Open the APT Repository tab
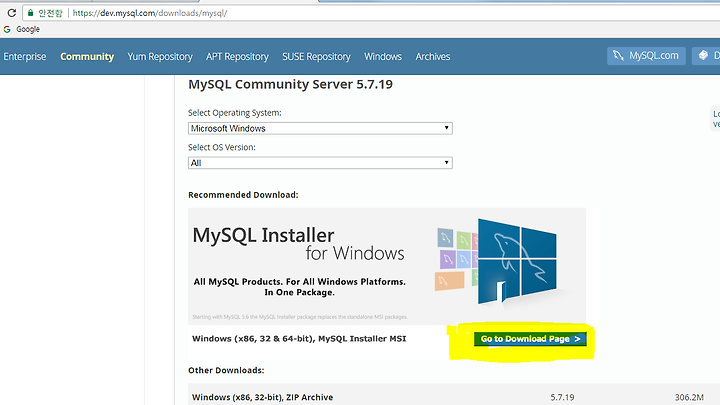Viewport: 720px width, 405px height. coord(237,56)
